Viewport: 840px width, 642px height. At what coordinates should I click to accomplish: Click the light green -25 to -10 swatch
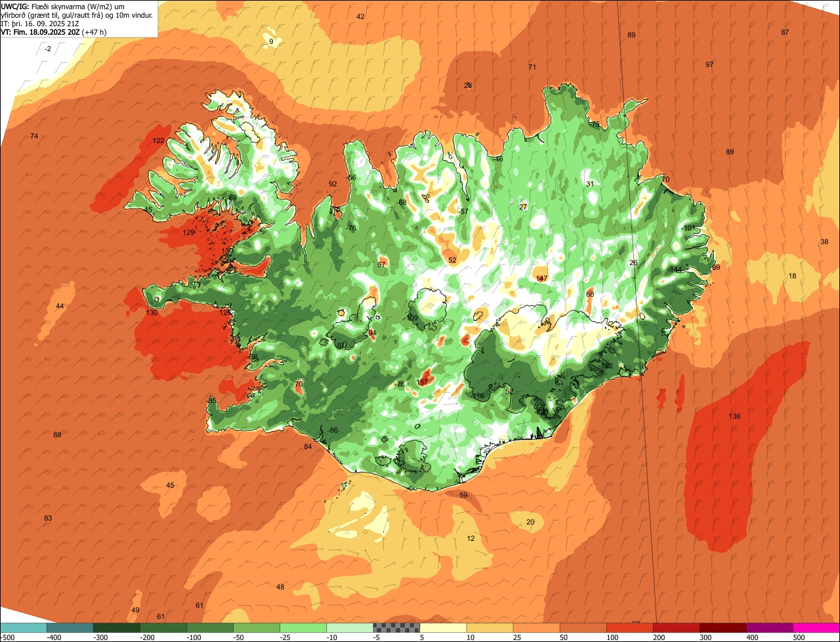(x=304, y=628)
